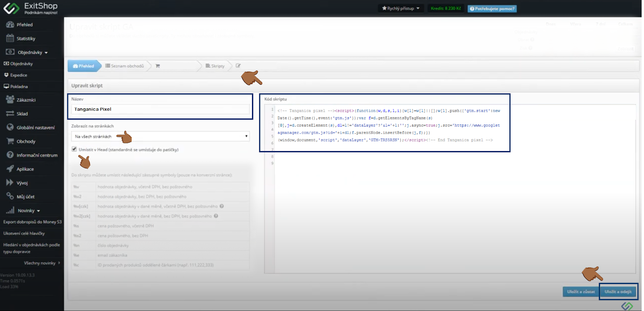Select code line 8 in editor gutter

pos(272,156)
